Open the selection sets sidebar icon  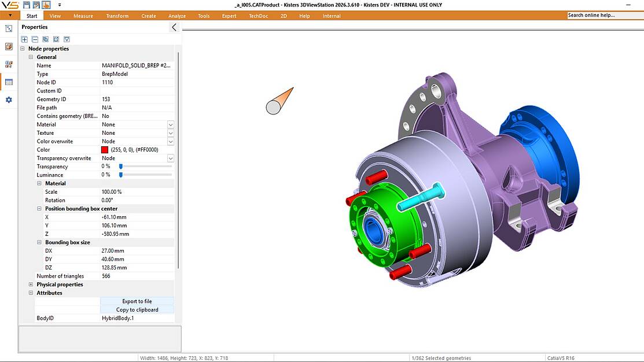tap(9, 64)
